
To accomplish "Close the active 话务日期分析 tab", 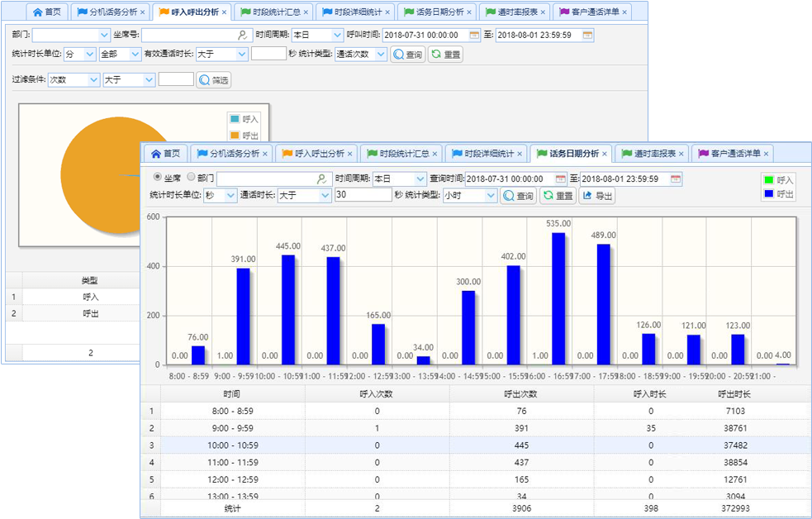I will coord(605,154).
